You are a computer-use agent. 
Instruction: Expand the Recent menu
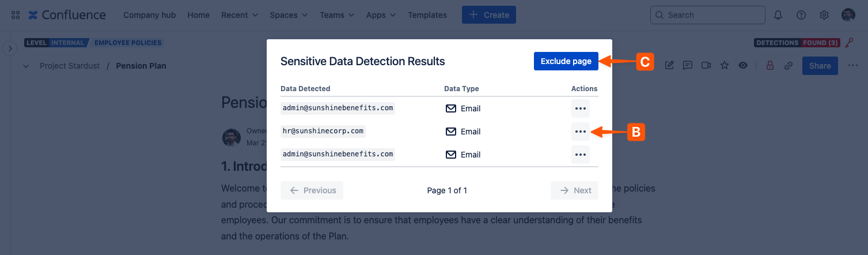point(240,15)
